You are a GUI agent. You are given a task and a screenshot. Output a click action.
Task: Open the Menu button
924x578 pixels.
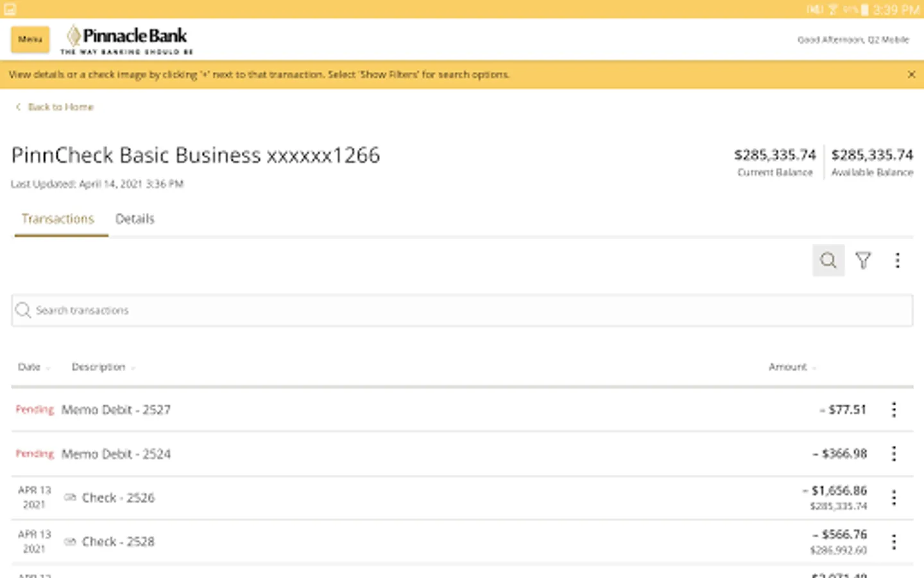(x=30, y=39)
